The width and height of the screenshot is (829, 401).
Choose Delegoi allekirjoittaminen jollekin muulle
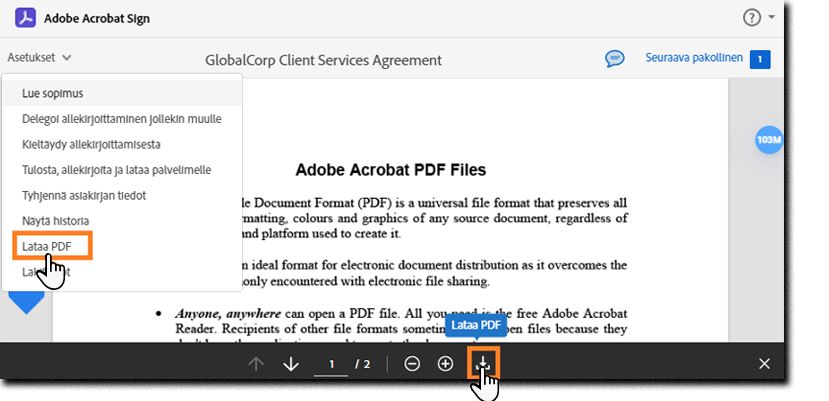123,119
